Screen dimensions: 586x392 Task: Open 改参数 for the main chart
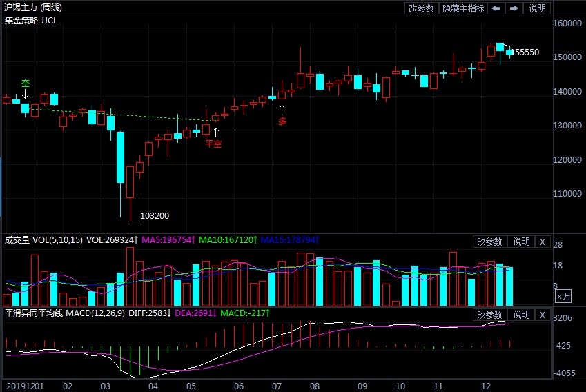coord(421,8)
